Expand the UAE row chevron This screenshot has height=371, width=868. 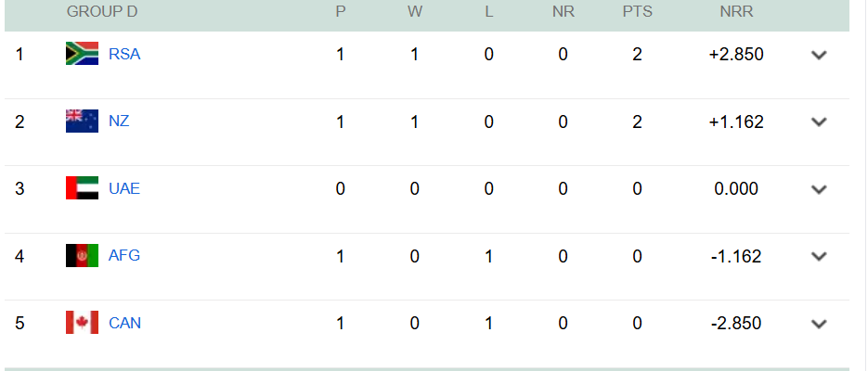[x=818, y=189]
